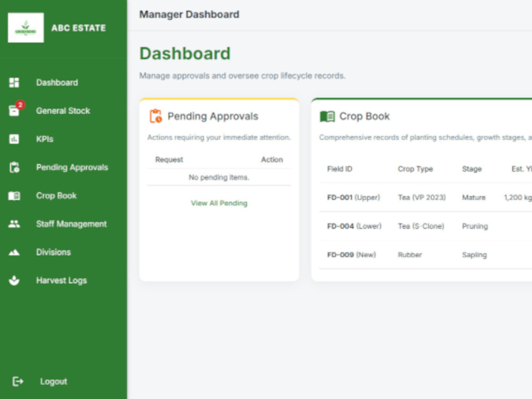Click the large green Dashboard page heading

click(x=185, y=54)
